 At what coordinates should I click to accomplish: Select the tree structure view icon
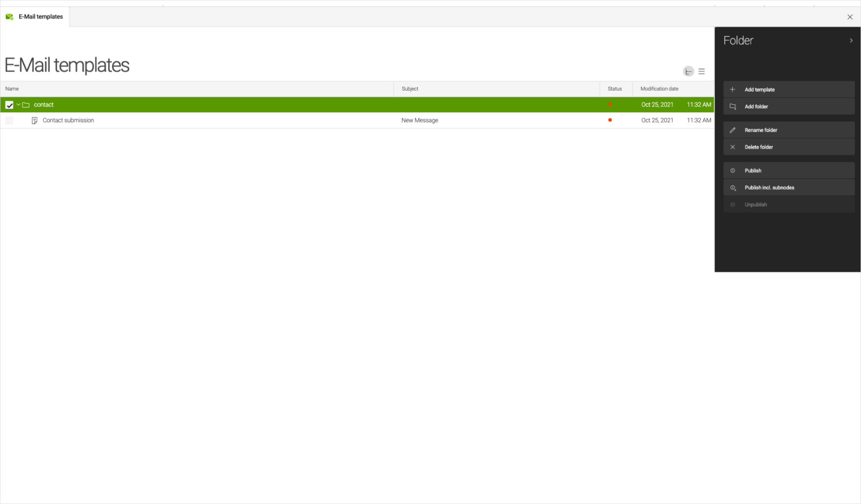688,71
